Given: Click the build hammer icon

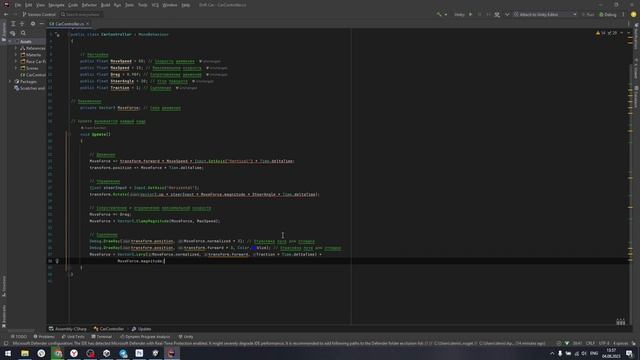Looking at the screenshot, I should click(439, 14).
